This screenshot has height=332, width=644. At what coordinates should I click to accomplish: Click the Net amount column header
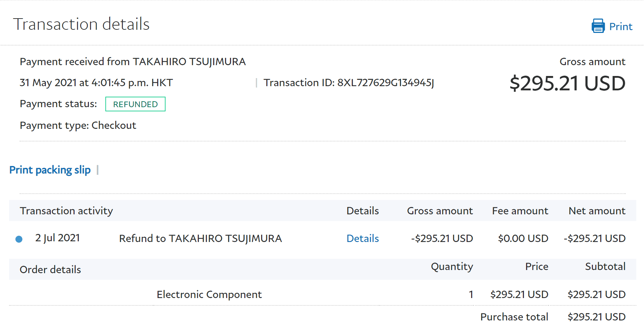pos(597,211)
